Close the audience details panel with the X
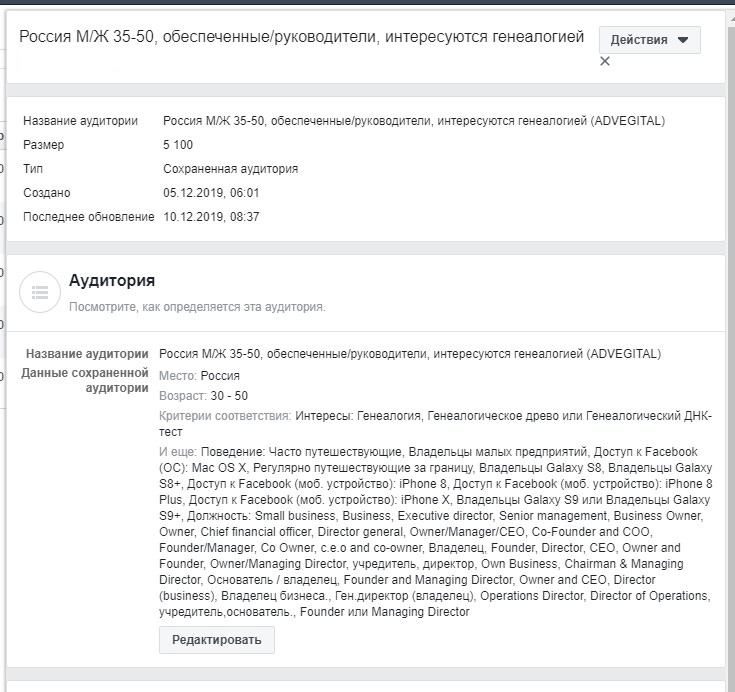Screen dimensions: 735x692 (x=604, y=61)
